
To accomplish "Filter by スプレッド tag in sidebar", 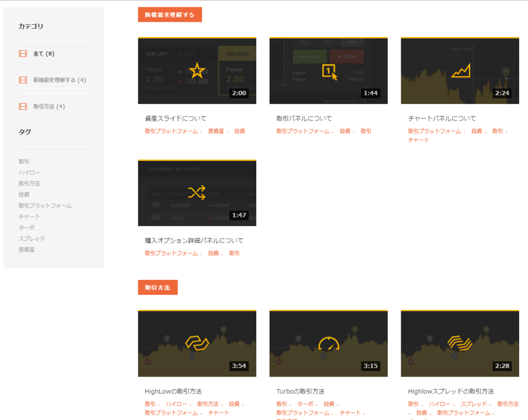I will point(32,239).
